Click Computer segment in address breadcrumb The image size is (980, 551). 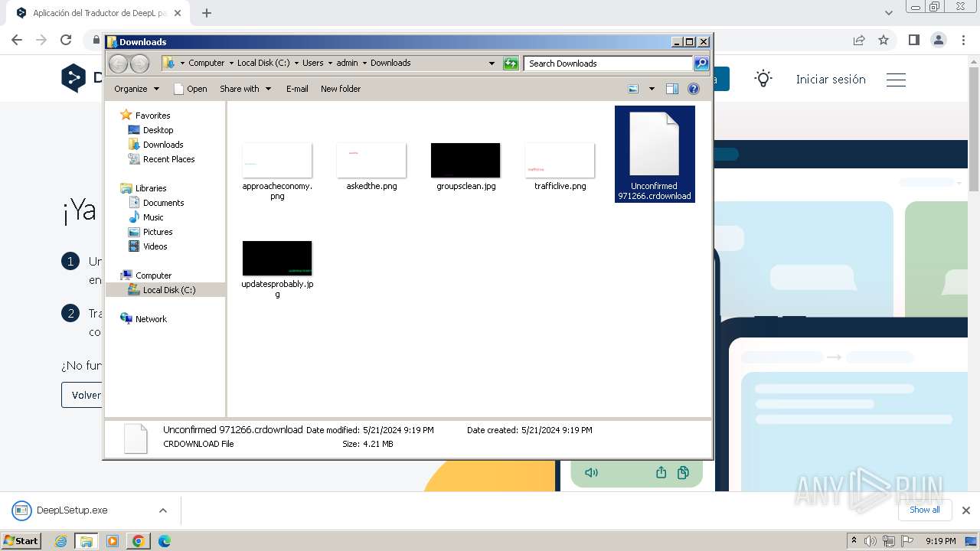coord(207,64)
